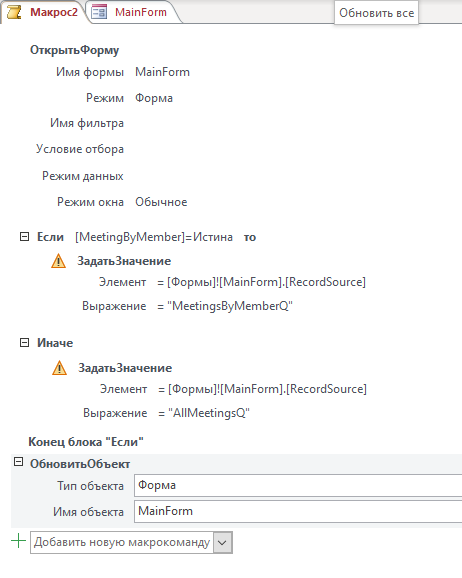Click warning icon beside second ЗадатьЗначение
Screen dimensions: 462x578
point(59,368)
